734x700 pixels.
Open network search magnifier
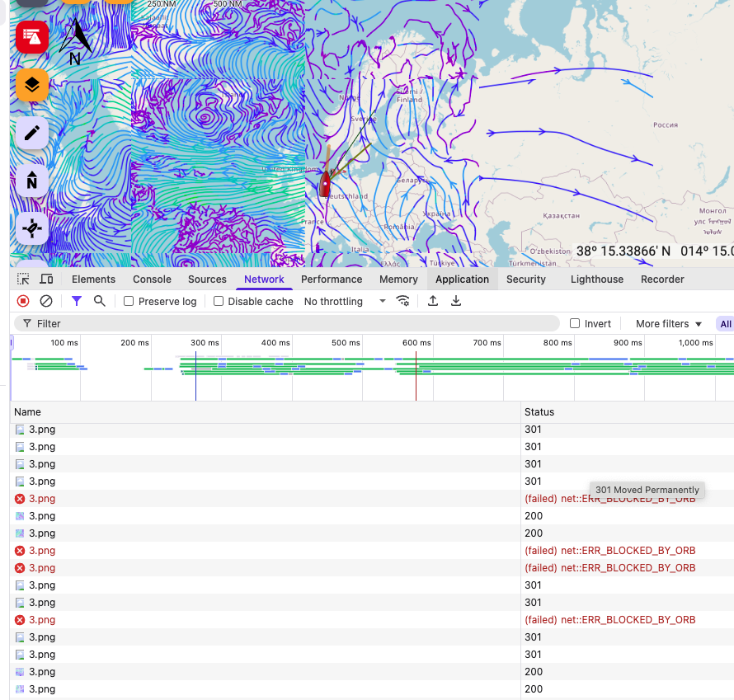point(99,301)
